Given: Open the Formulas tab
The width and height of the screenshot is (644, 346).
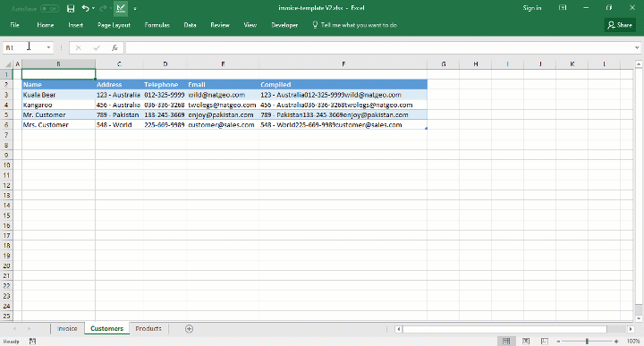Looking at the screenshot, I should coord(157,25).
